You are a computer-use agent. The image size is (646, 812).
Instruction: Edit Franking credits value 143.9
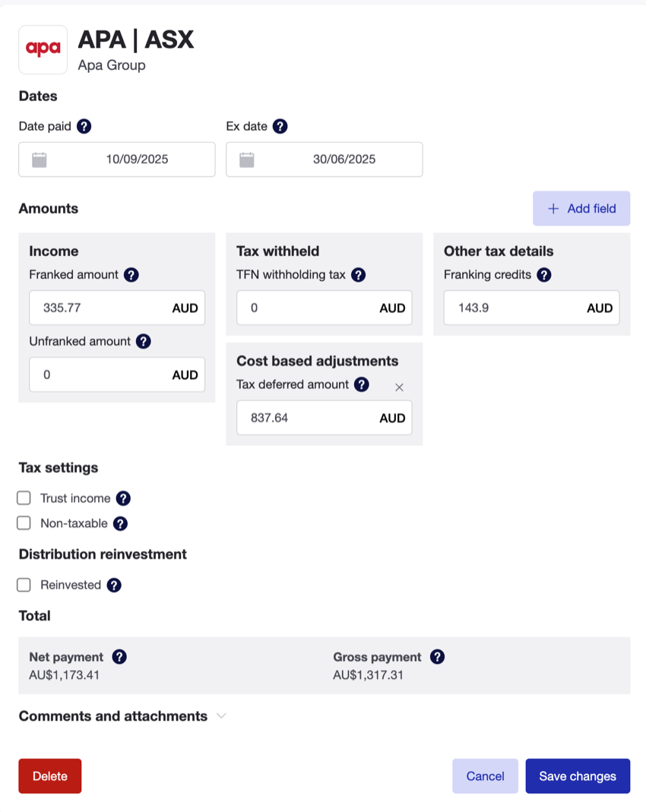[531, 308]
